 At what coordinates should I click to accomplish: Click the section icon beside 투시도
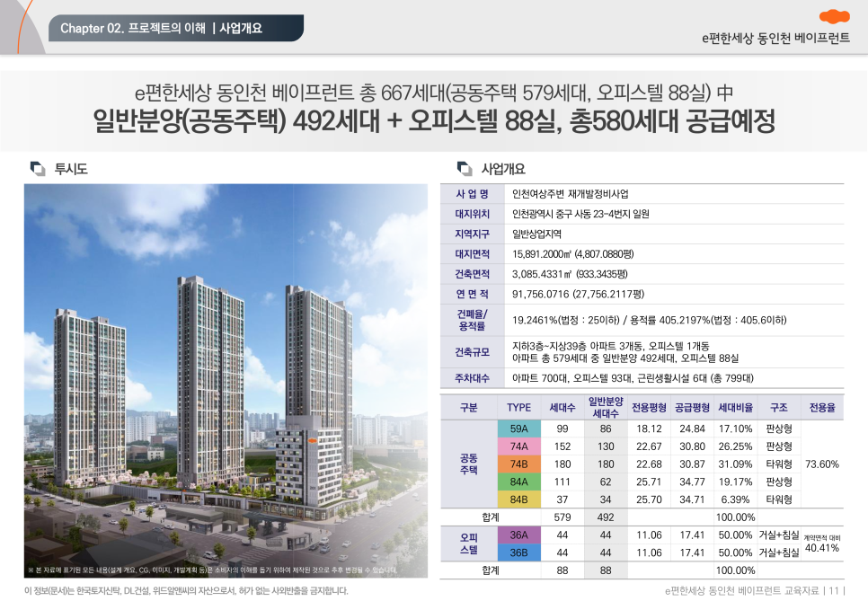pos(38,169)
